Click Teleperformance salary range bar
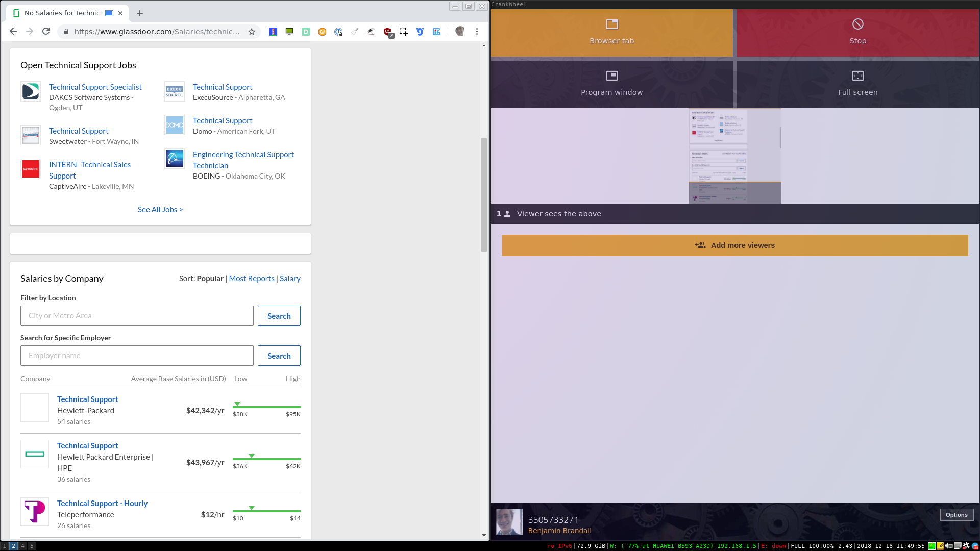 pos(266,511)
